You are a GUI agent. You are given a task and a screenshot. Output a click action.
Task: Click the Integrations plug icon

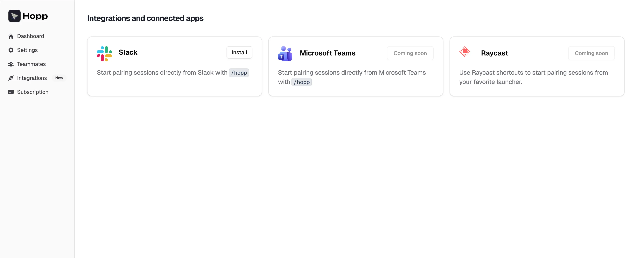coord(11,78)
